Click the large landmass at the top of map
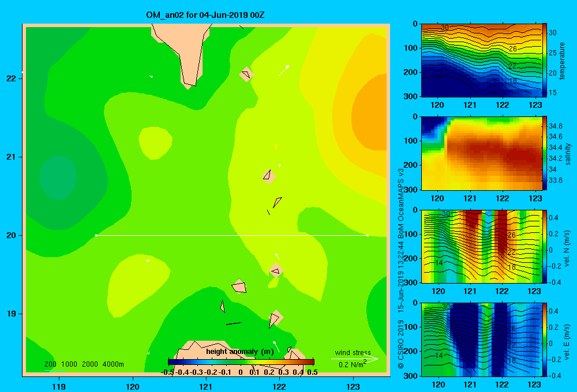Screen dimensions: 577x392 pyautogui.click(x=185, y=51)
